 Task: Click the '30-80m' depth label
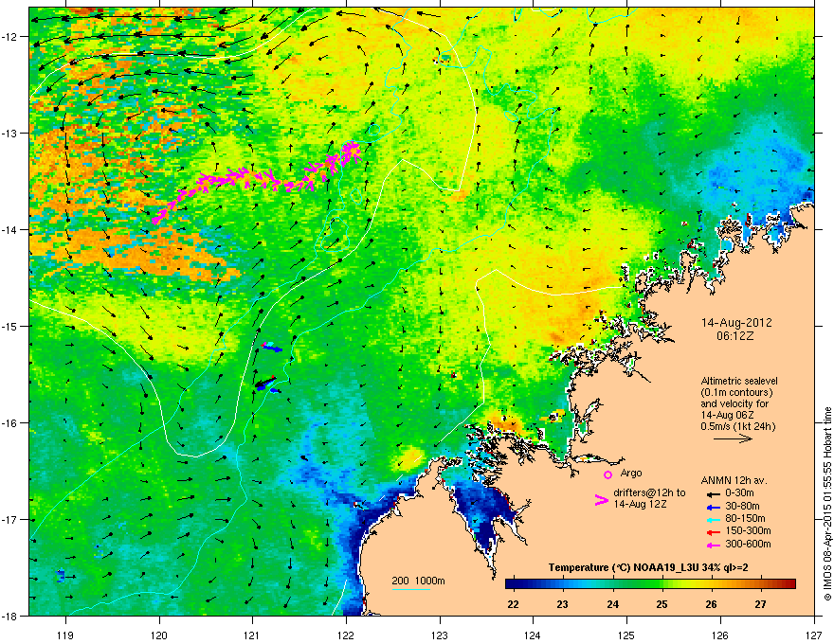[742, 506]
